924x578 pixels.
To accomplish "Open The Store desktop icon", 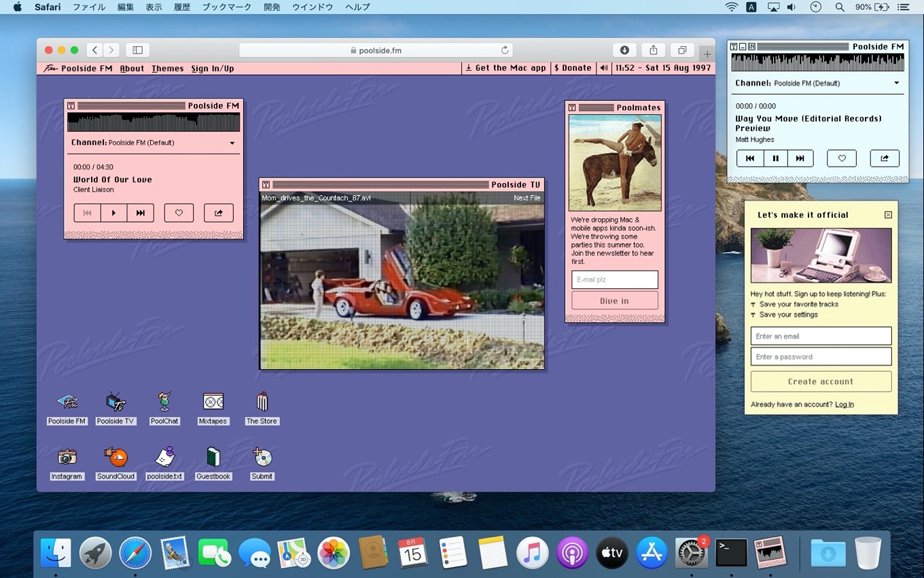I will click(x=262, y=408).
